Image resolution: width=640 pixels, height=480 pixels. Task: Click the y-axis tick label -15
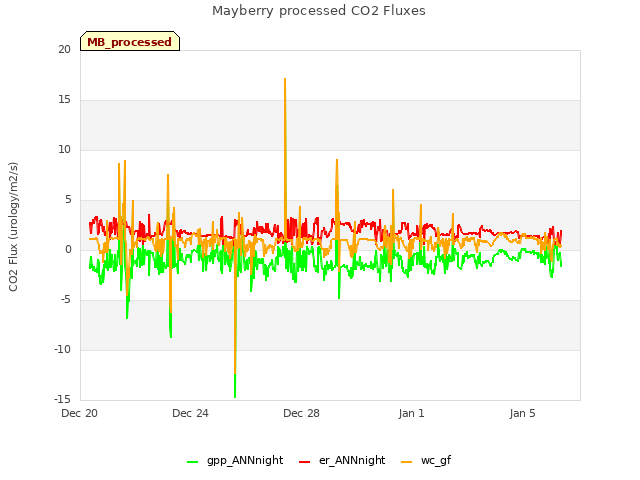[62, 399]
